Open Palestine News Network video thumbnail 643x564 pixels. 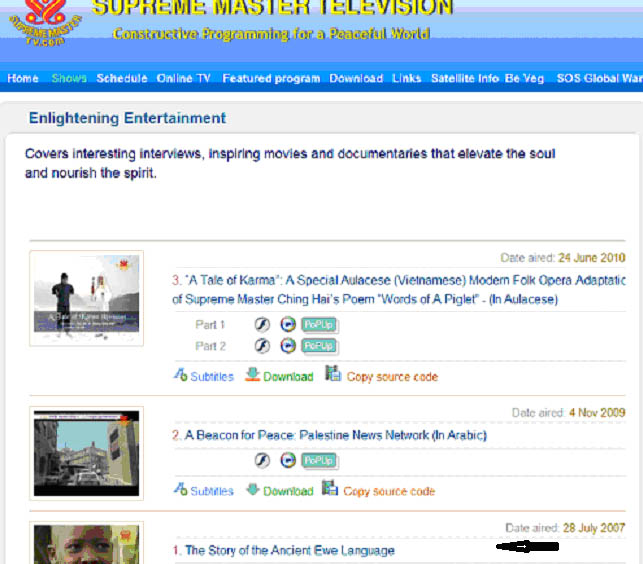click(x=87, y=453)
